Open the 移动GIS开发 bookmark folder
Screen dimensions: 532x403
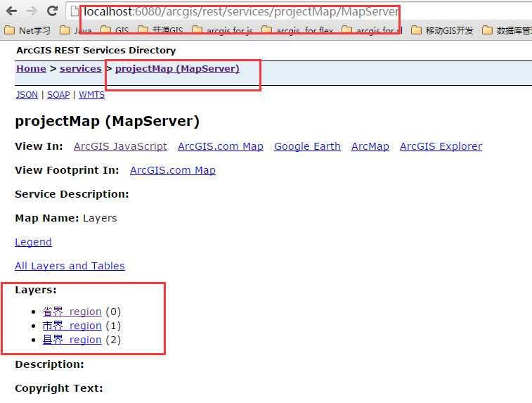click(x=442, y=30)
